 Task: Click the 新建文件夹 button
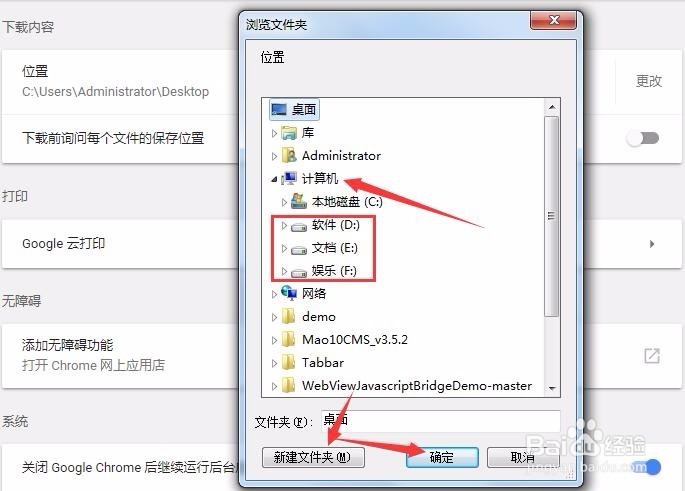313,457
